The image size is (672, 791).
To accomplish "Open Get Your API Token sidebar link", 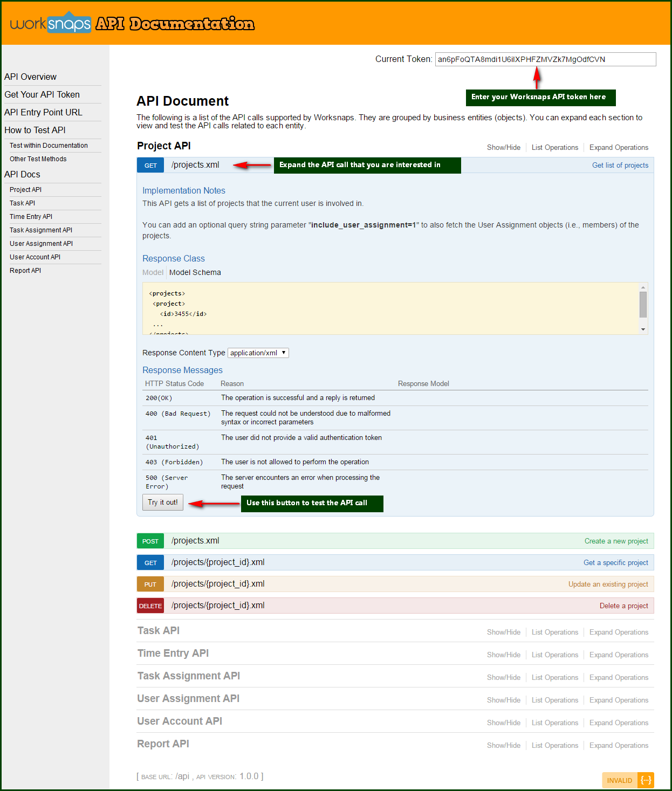I will pyautogui.click(x=42, y=94).
